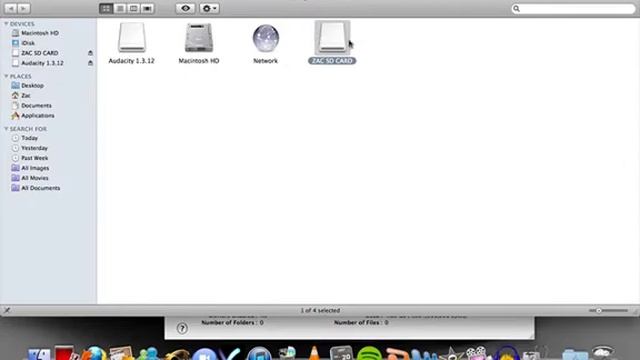The height and width of the screenshot is (360, 640).
Task: Click the highlighted ZAC SD CARD name label
Action: coord(332,61)
